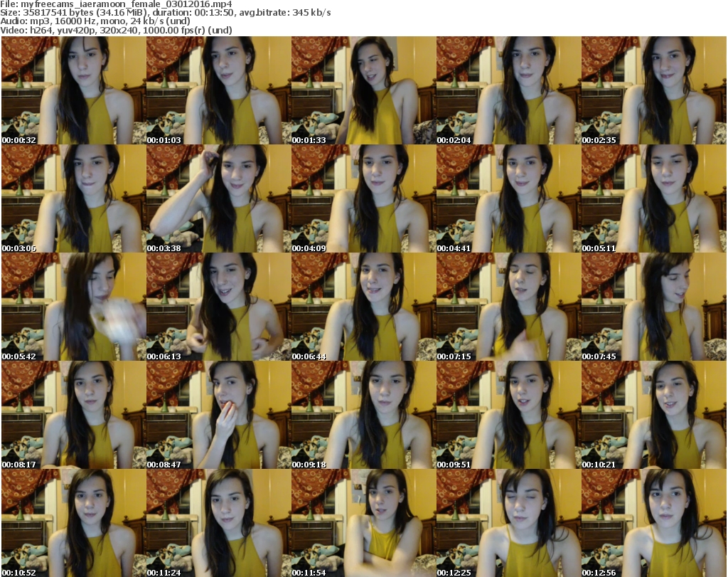Open the frame stamped 00:04:41
Image resolution: width=728 pixels, height=577 pixels.
[508, 198]
